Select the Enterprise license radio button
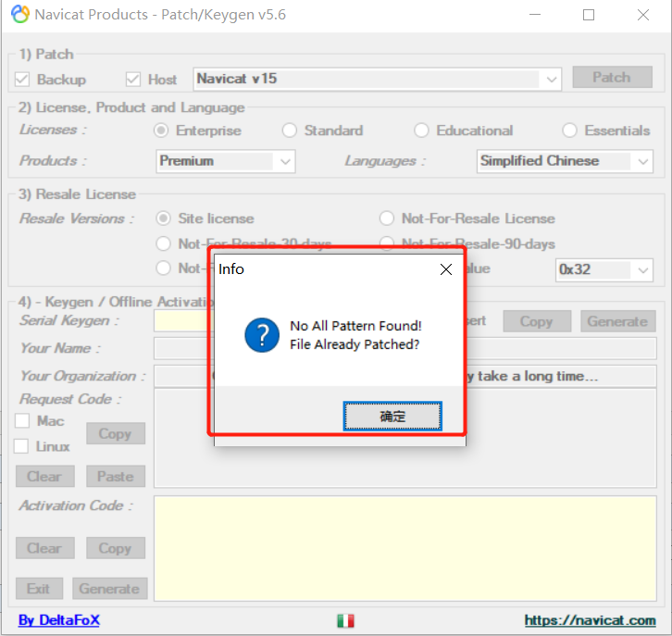Image resolution: width=672 pixels, height=636 pixels. 161,131
